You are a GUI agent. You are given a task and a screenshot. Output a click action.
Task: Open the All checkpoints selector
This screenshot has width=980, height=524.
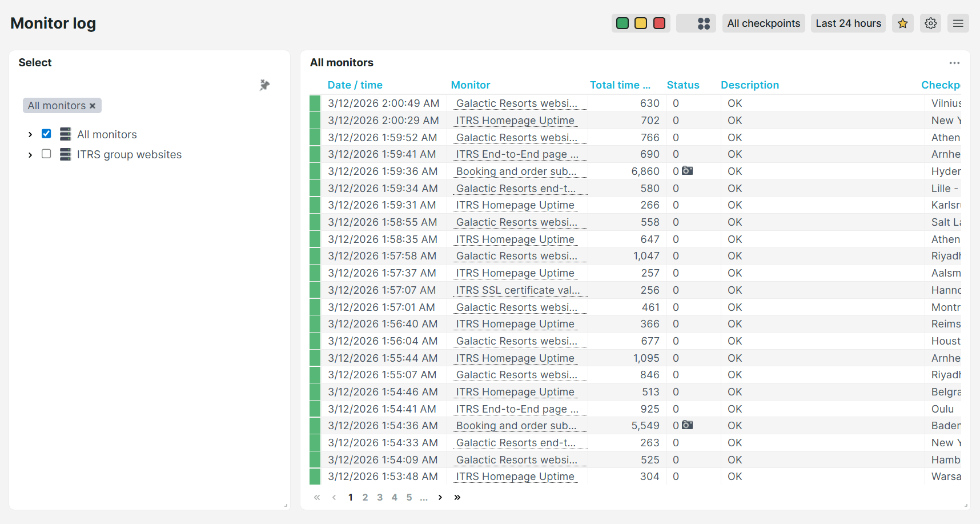point(763,23)
